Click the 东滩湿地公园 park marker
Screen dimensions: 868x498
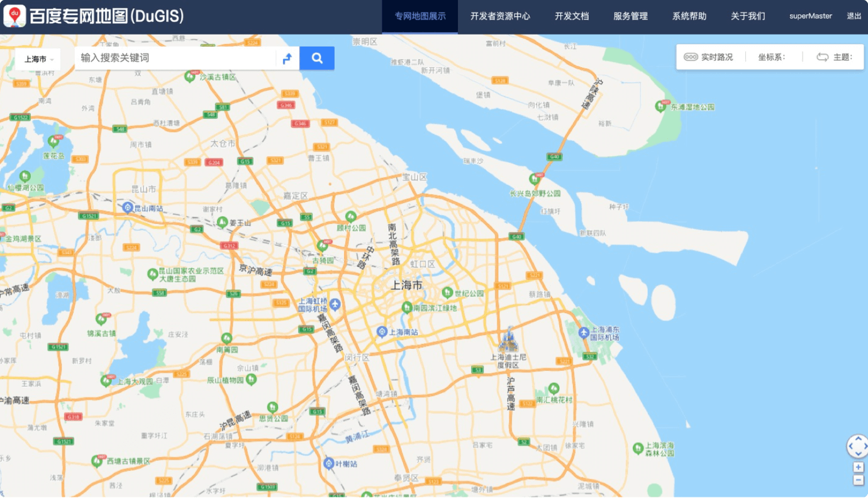661,106
